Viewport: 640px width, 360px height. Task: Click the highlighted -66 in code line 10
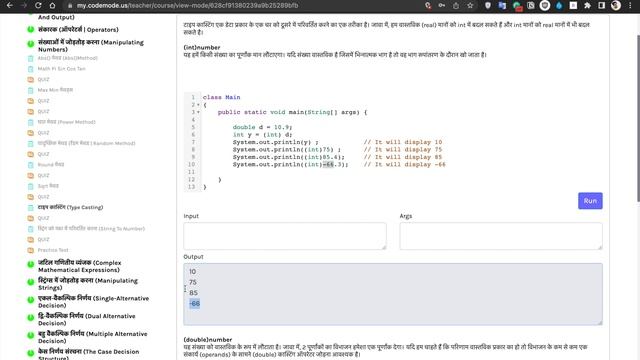pyautogui.click(x=328, y=164)
